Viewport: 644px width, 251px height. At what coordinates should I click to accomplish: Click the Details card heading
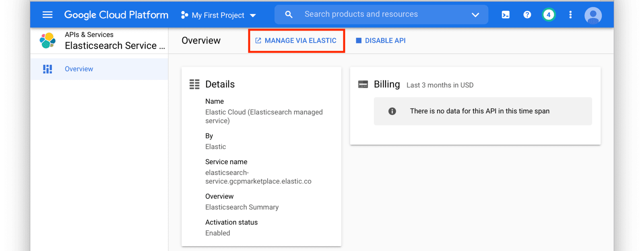[220, 84]
